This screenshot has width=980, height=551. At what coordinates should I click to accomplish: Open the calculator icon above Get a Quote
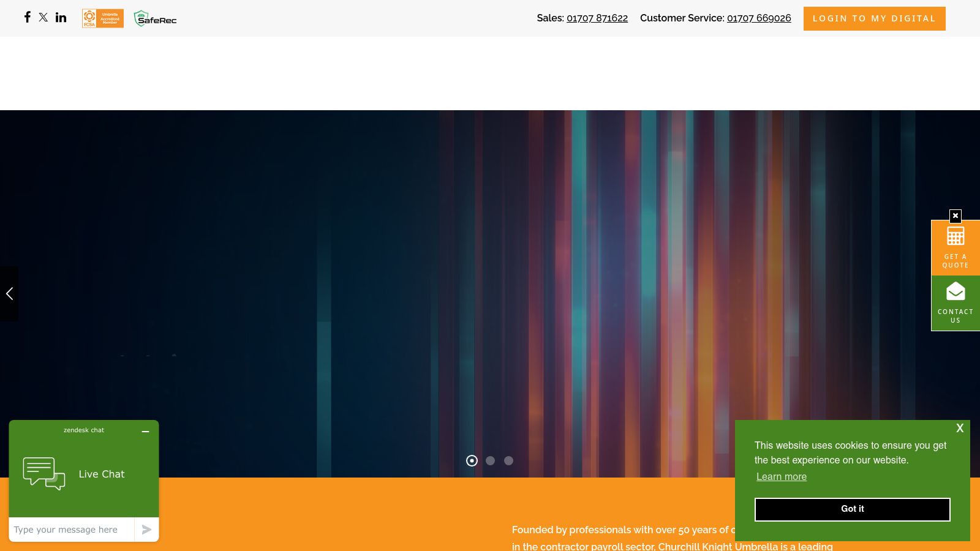[x=956, y=236]
